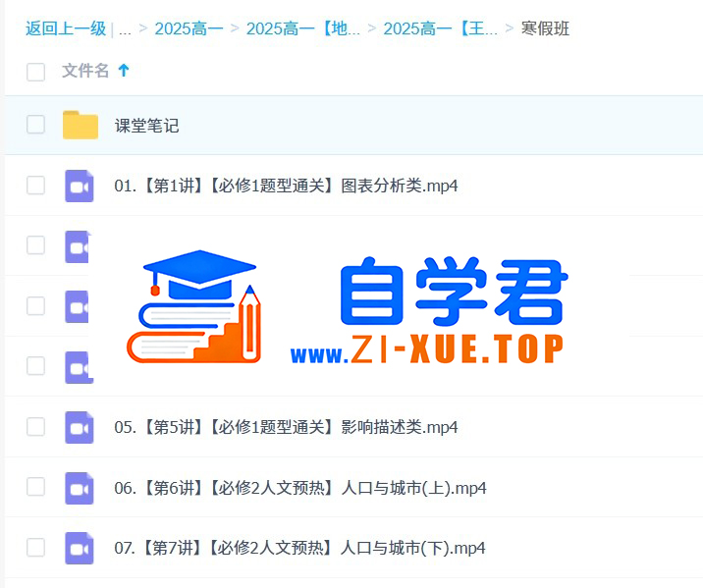Click the third video file's icon
This screenshot has width=703, height=588.
tap(78, 307)
